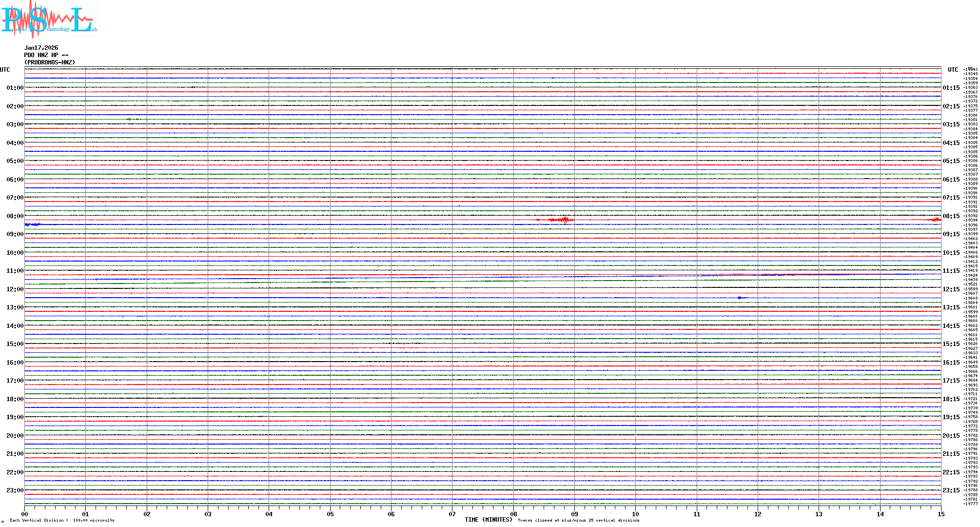
Task: Click the blue burst at start of 08:30 trace
Action: coord(33,224)
